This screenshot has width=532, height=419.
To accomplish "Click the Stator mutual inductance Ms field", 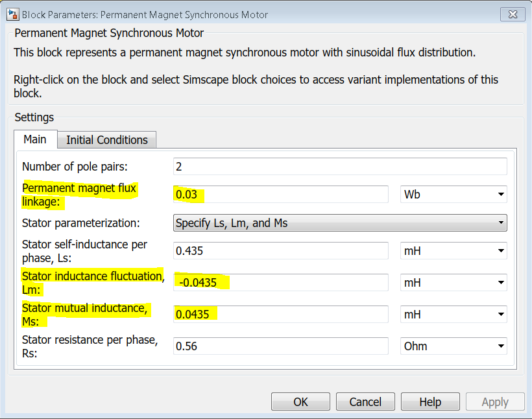I will (280, 315).
